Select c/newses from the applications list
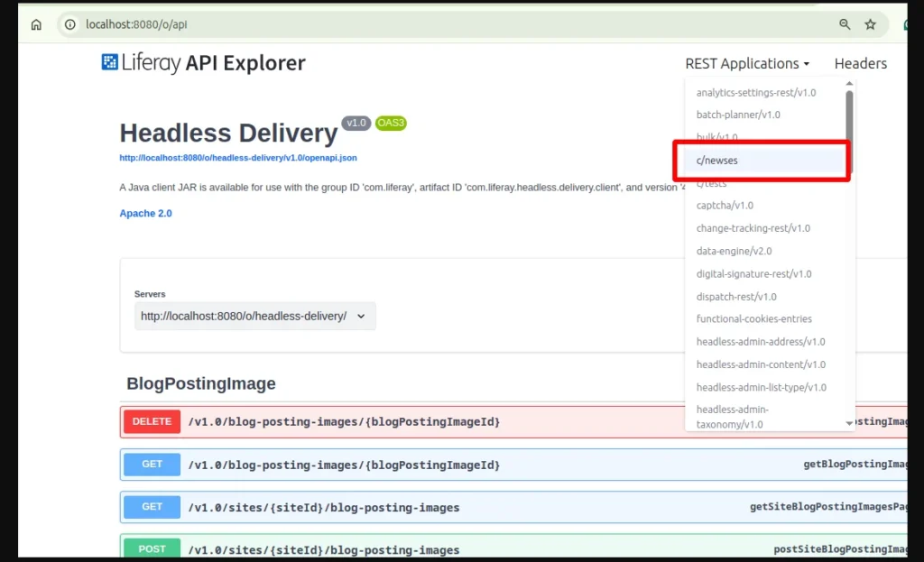 tap(717, 160)
